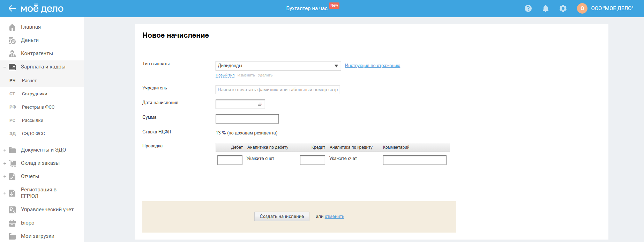Click the Бюро briefcase icon
644x242 pixels.
[x=12, y=223]
